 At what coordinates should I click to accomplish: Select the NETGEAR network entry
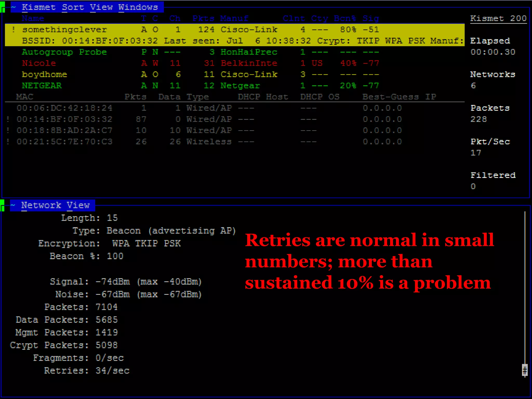42,86
